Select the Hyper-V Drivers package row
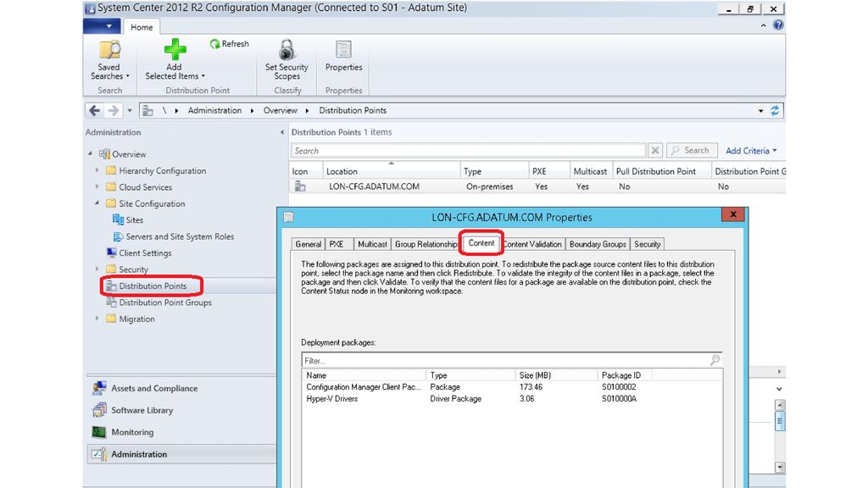868x488 pixels. tap(511, 399)
